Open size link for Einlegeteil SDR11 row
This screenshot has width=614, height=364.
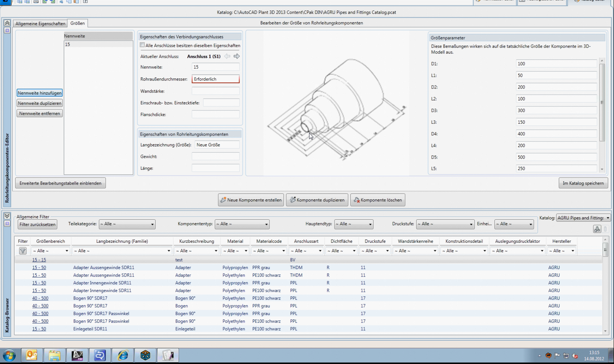pyautogui.click(x=39, y=329)
